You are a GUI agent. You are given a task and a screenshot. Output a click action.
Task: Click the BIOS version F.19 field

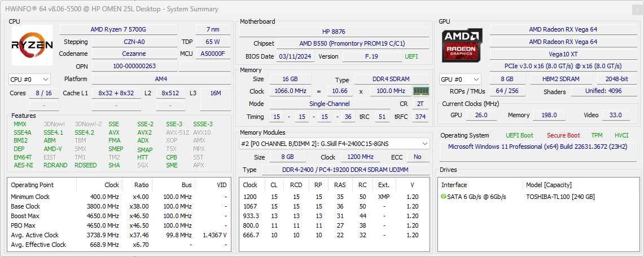point(372,56)
